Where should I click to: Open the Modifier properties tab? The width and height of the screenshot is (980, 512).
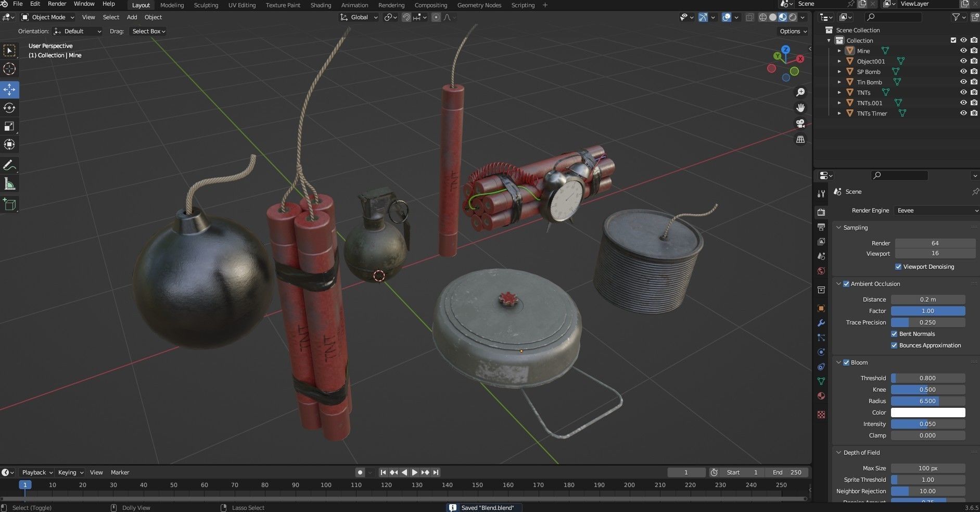coord(821,323)
